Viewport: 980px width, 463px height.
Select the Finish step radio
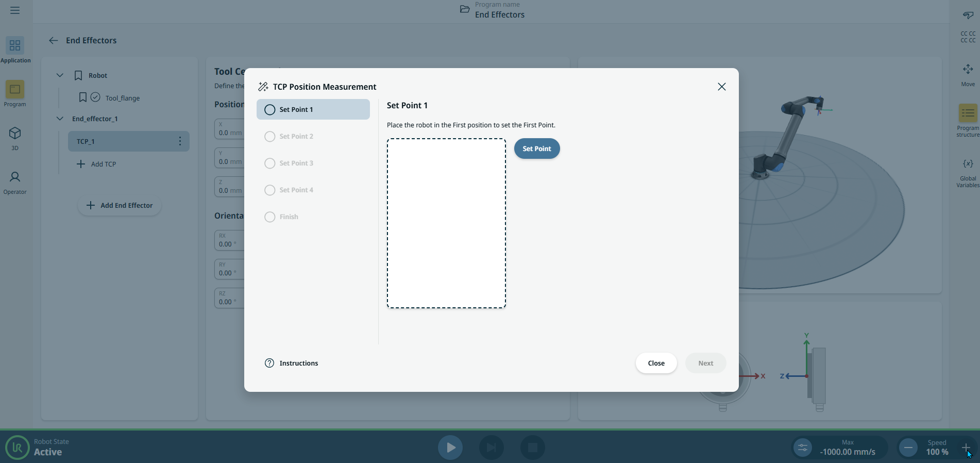tap(270, 217)
